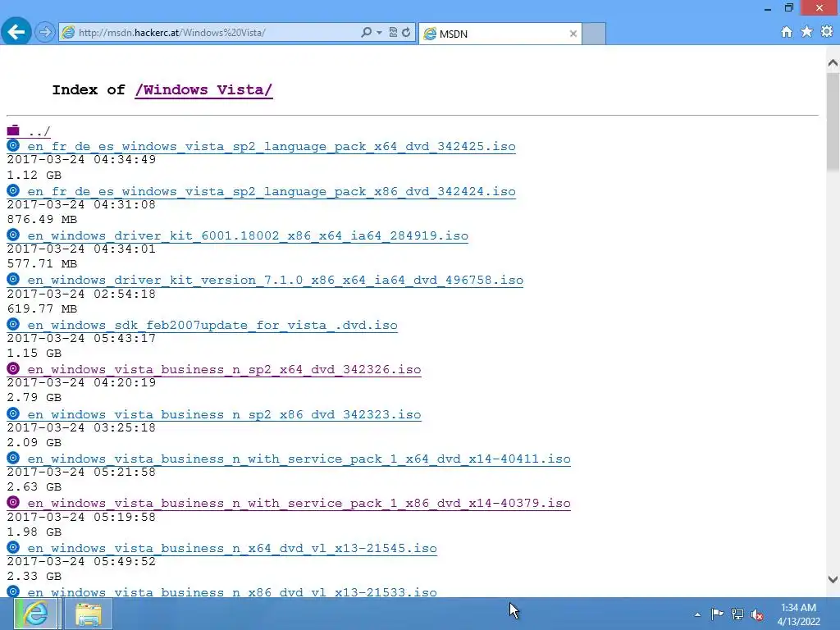Click disc icon beside driver_kit_6001.18002 iso

coord(13,235)
